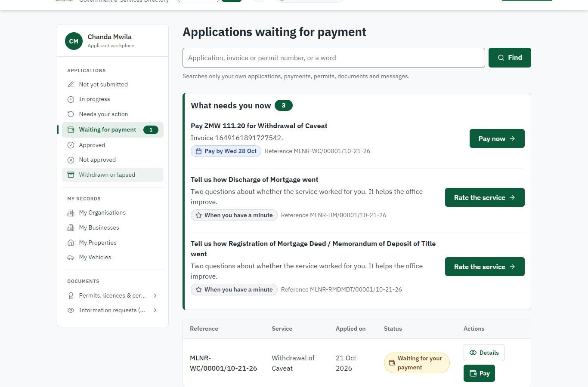Viewport: 588px width, 387px height.
Task: Click the archive icon beside Withdrawn or lapsed
Action: [x=71, y=175]
